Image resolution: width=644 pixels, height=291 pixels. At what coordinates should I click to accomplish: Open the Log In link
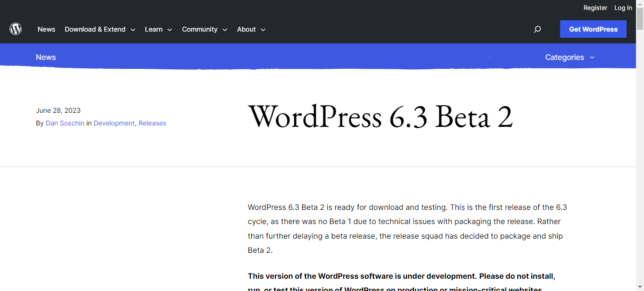point(623,8)
